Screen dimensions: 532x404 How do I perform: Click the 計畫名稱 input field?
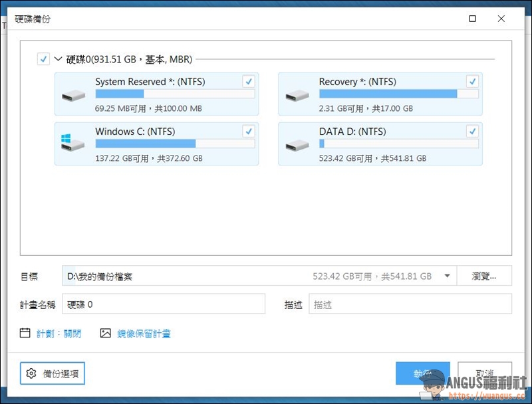click(164, 304)
